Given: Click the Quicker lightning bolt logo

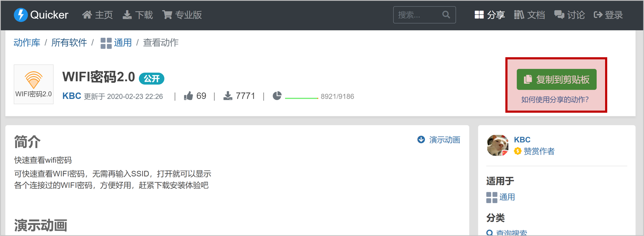Looking at the screenshot, I should (x=21, y=15).
